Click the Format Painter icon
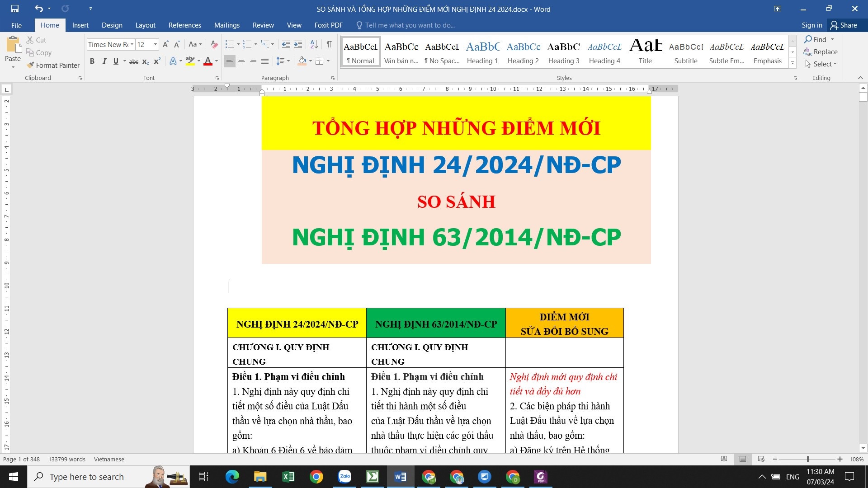The height and width of the screenshot is (488, 868). tap(29, 65)
